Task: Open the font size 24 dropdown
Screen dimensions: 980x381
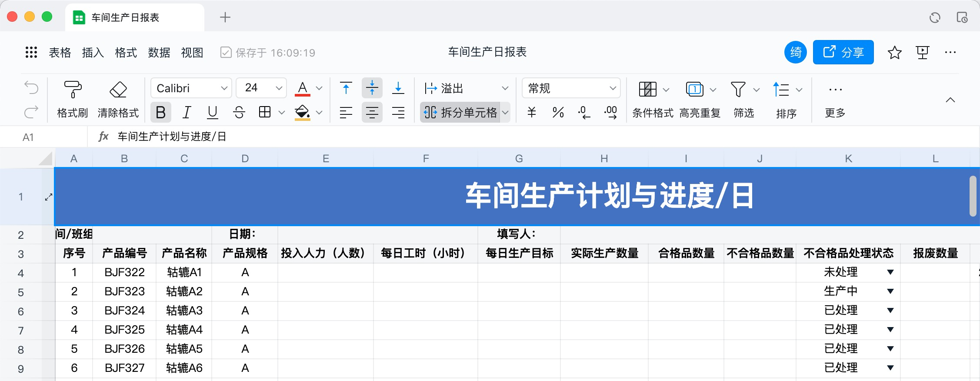Action: tap(261, 88)
